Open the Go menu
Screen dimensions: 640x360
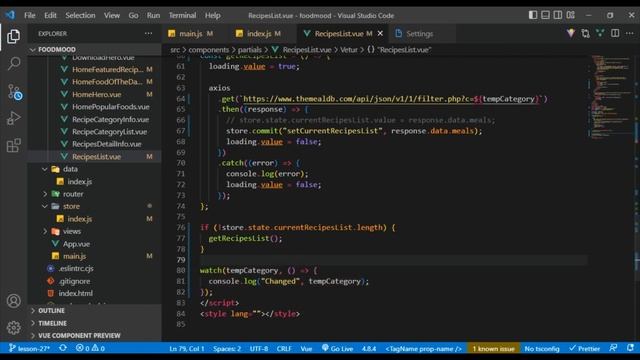[133, 16]
